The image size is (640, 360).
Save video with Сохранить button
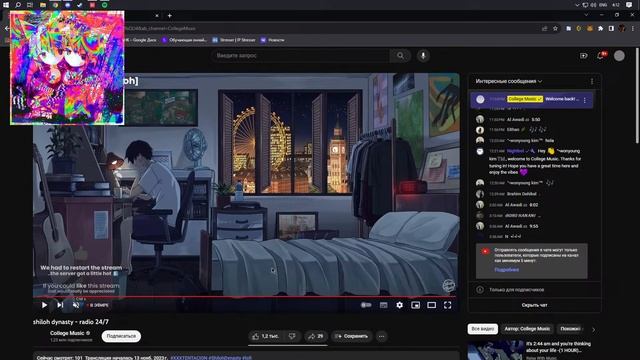click(x=351, y=336)
